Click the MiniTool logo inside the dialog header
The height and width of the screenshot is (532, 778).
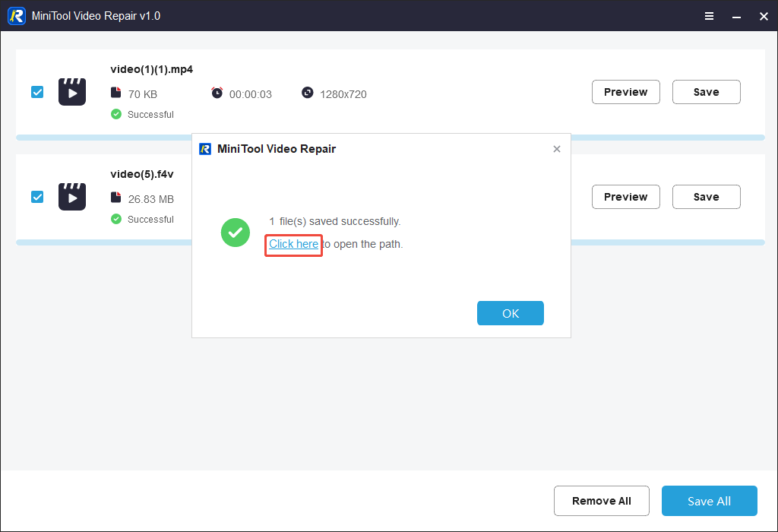tap(205, 148)
